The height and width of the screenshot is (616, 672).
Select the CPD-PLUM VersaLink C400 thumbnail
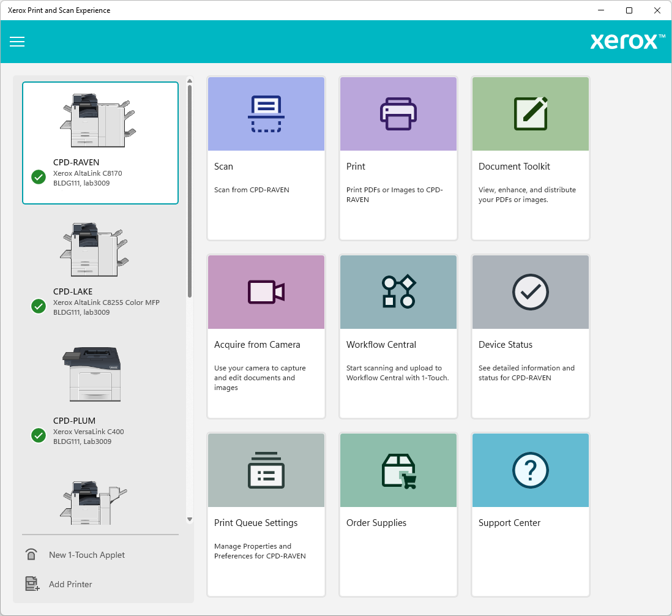tap(93, 374)
